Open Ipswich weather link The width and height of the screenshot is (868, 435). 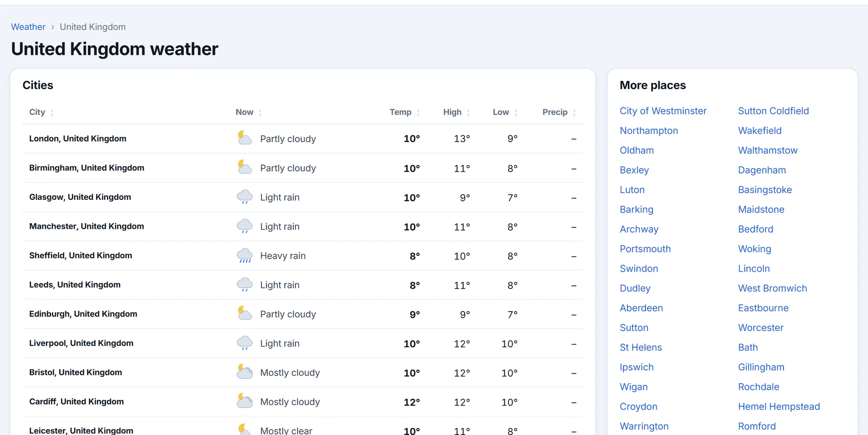[637, 367]
